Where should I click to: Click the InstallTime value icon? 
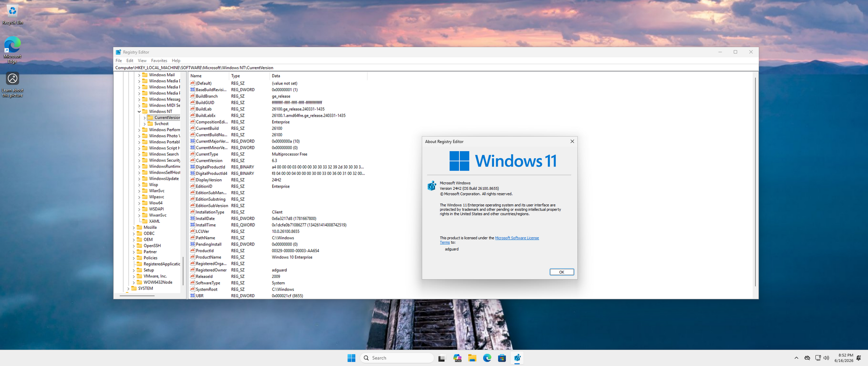click(x=192, y=225)
